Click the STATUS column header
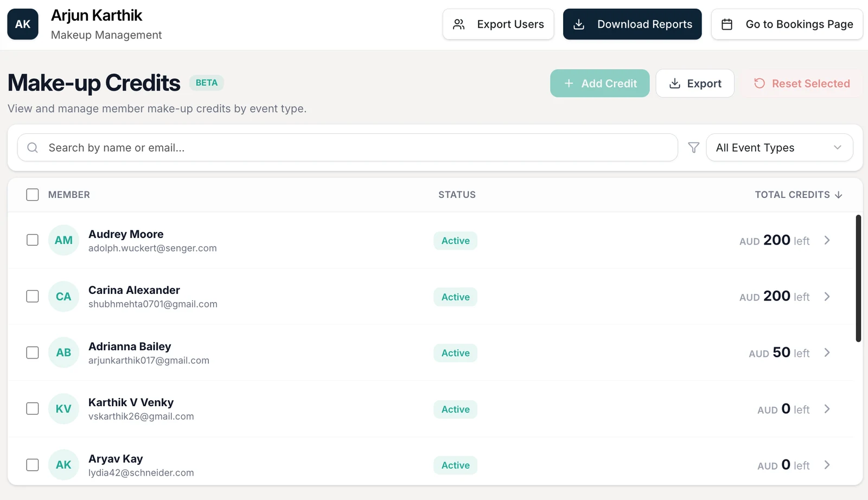 [457, 195]
